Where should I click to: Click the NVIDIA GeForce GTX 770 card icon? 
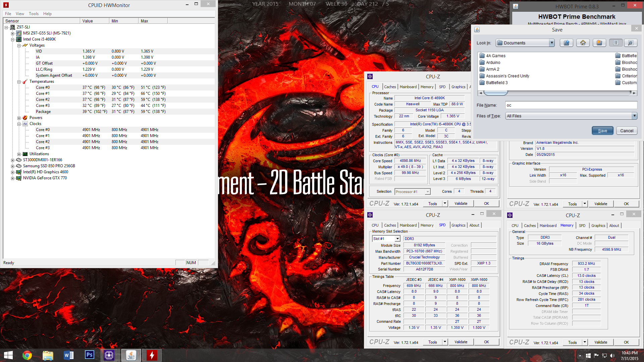[x=19, y=178]
